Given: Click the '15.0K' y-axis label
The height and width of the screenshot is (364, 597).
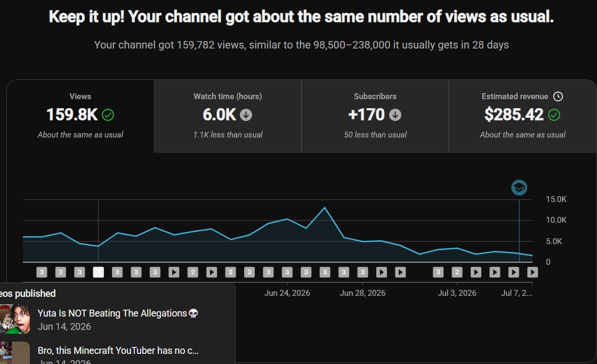Looking at the screenshot, I should pos(556,199).
